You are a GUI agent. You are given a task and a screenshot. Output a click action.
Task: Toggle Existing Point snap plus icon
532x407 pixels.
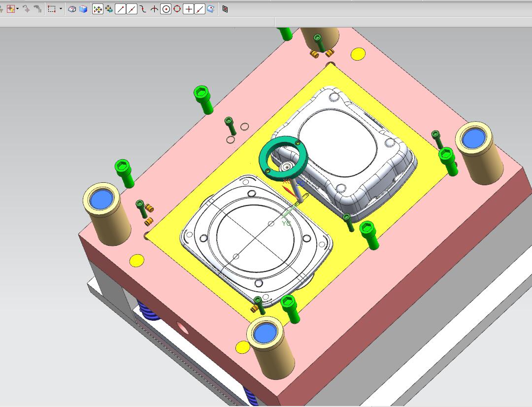(188, 9)
